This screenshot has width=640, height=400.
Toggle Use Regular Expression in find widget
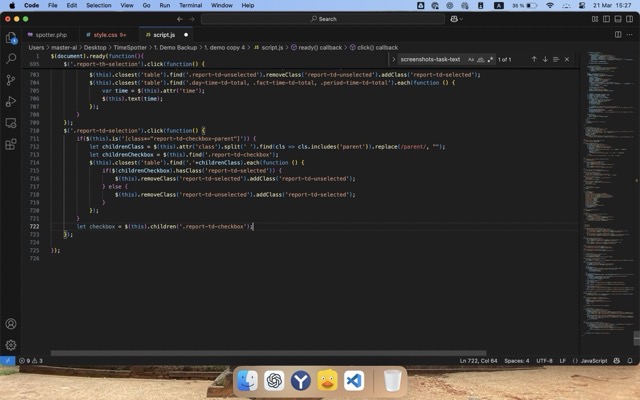489,59
